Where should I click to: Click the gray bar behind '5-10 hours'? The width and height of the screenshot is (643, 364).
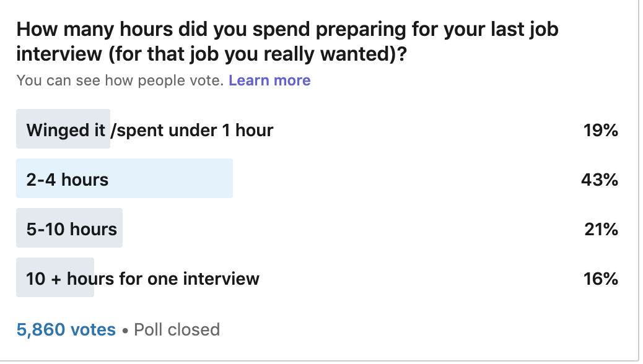click(69, 228)
